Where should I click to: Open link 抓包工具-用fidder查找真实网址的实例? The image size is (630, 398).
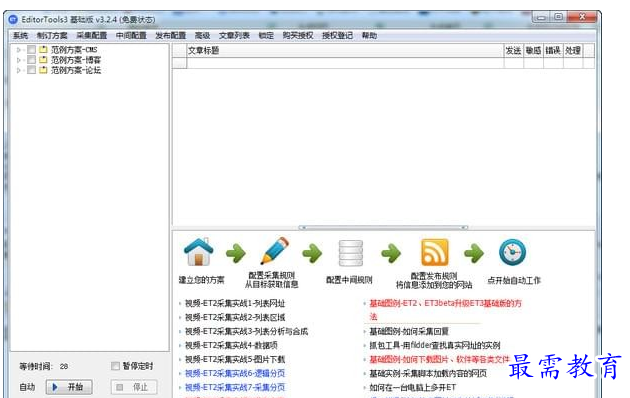point(435,345)
